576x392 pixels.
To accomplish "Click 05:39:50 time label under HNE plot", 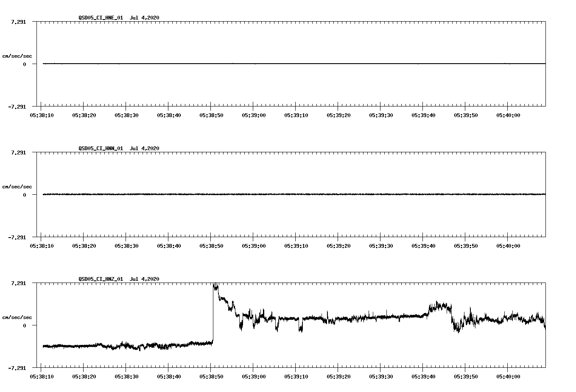I will [x=466, y=115].
